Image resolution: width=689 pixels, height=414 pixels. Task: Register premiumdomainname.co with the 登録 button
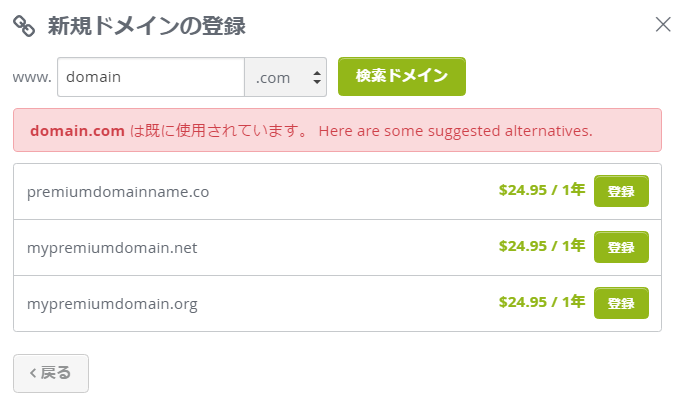[621, 191]
